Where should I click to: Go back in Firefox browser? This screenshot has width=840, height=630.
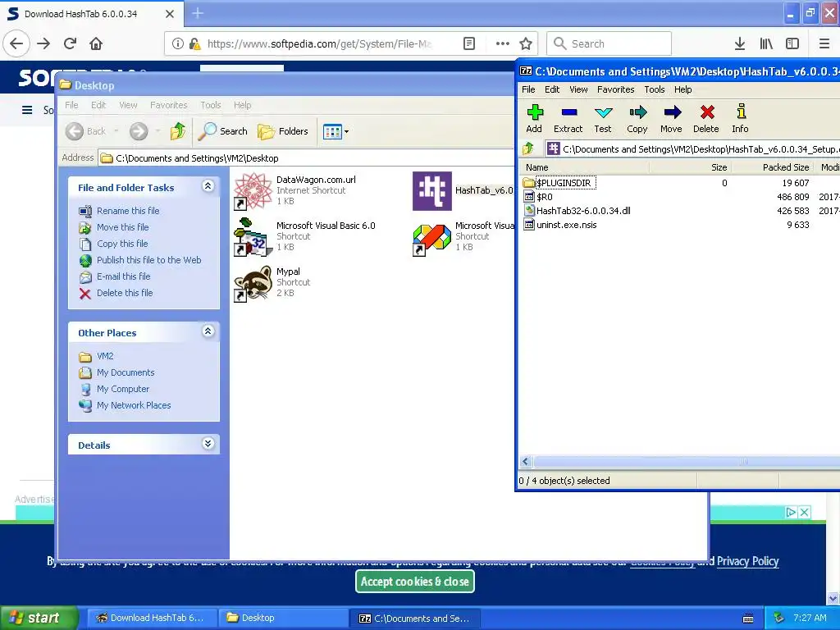[x=16, y=43]
